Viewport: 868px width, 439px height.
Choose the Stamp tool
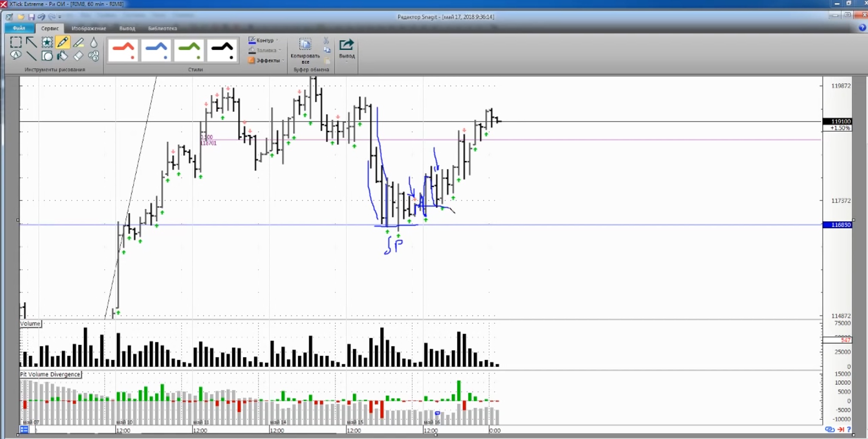click(47, 42)
